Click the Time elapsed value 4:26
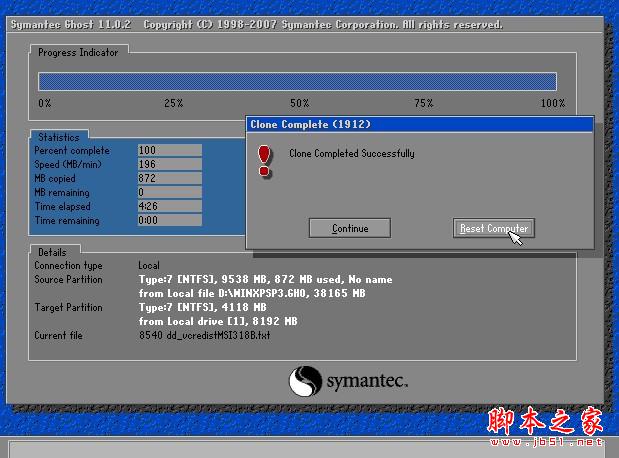This screenshot has height=458, width=619. 170,206
